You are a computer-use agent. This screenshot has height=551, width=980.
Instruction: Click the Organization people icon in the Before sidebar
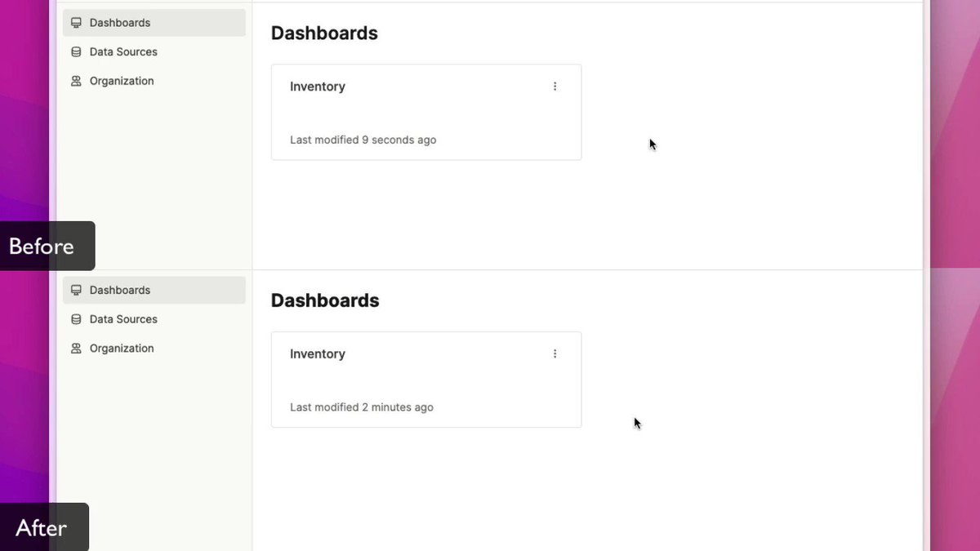[76, 81]
